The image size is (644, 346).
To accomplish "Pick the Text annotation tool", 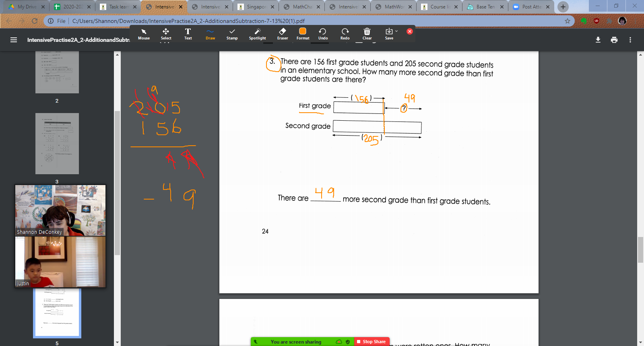I will [188, 34].
